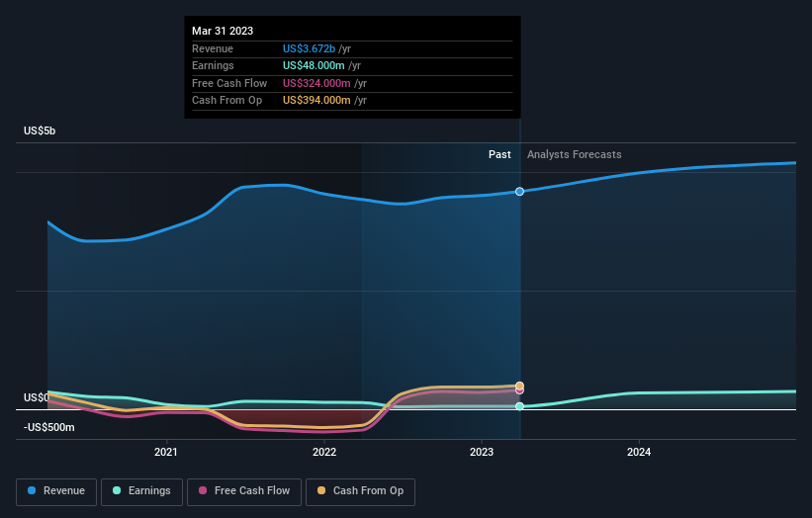Click the Earnings data point marker
812x518 pixels.
(x=519, y=406)
